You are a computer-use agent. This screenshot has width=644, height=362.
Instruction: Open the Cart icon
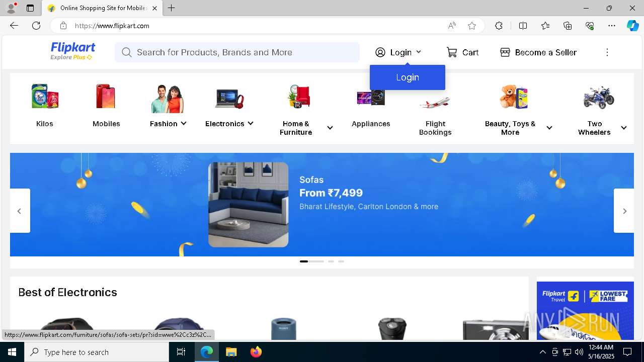(452, 52)
